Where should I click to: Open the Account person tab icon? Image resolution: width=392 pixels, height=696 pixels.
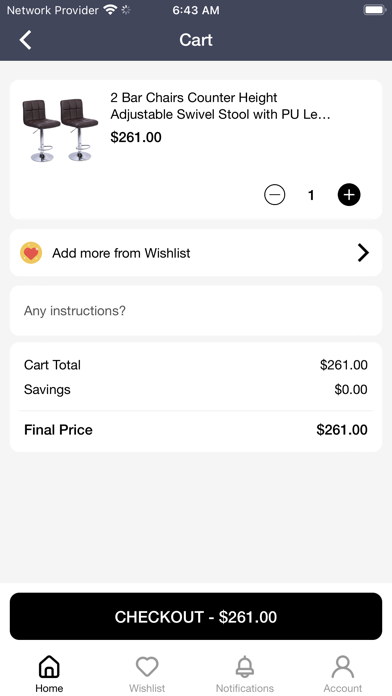point(343,667)
